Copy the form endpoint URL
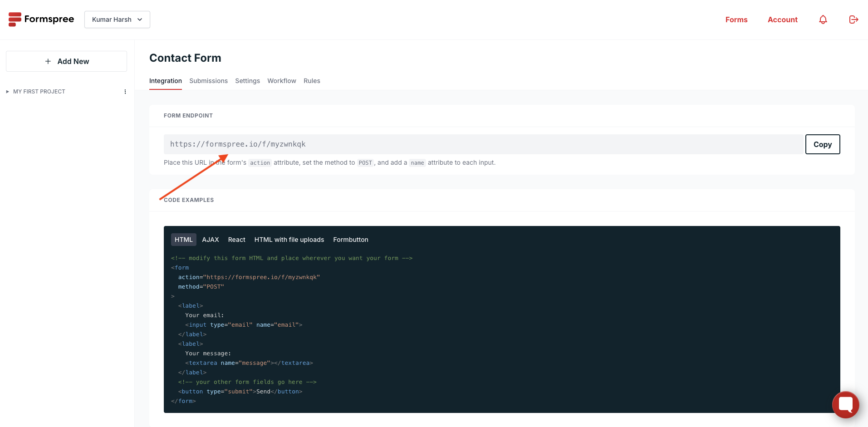 click(822, 144)
